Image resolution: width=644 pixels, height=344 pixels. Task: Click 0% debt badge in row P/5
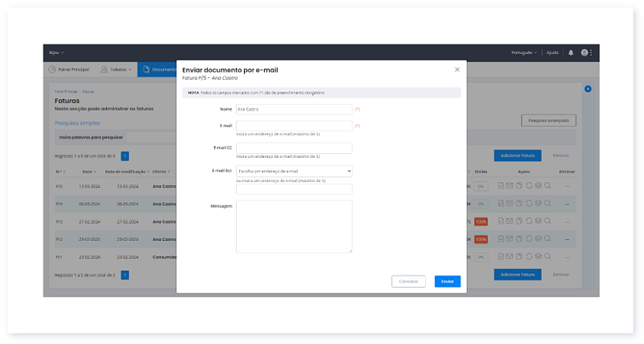(481, 186)
